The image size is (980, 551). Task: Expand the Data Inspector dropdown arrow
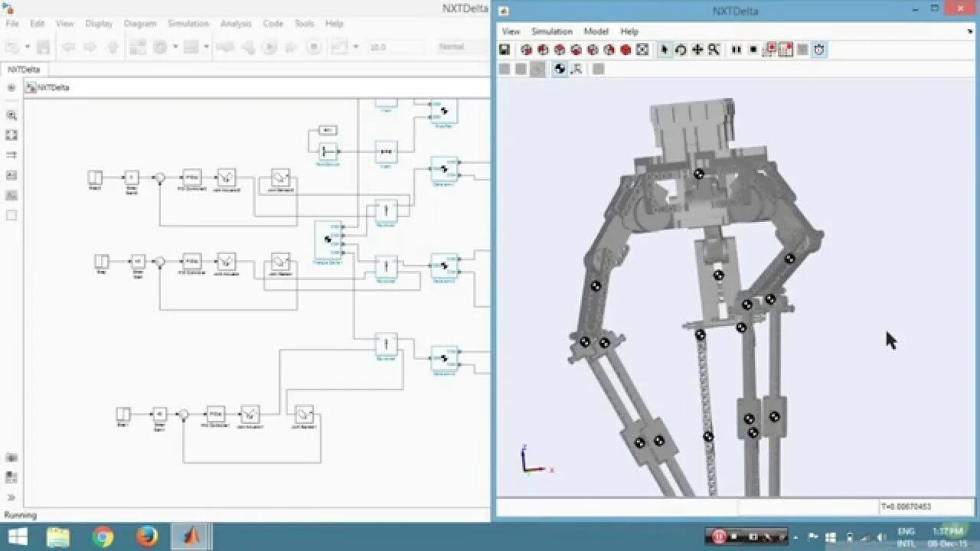355,47
